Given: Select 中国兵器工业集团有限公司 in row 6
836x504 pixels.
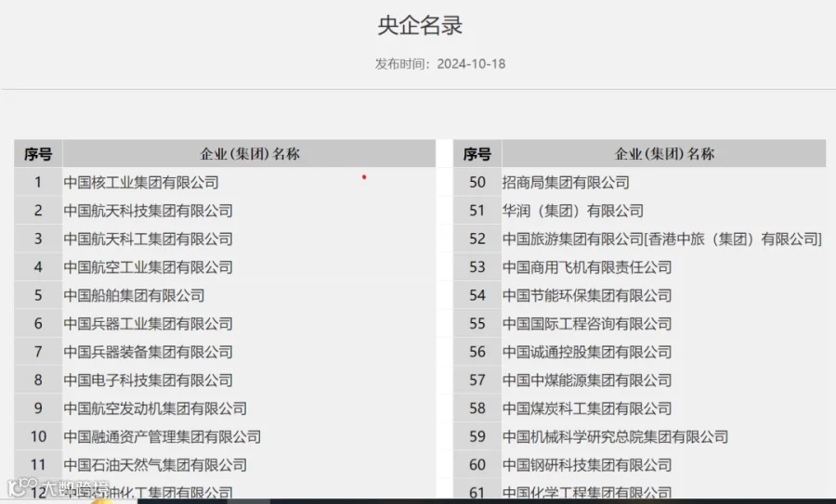Looking at the screenshot, I should point(149,324).
